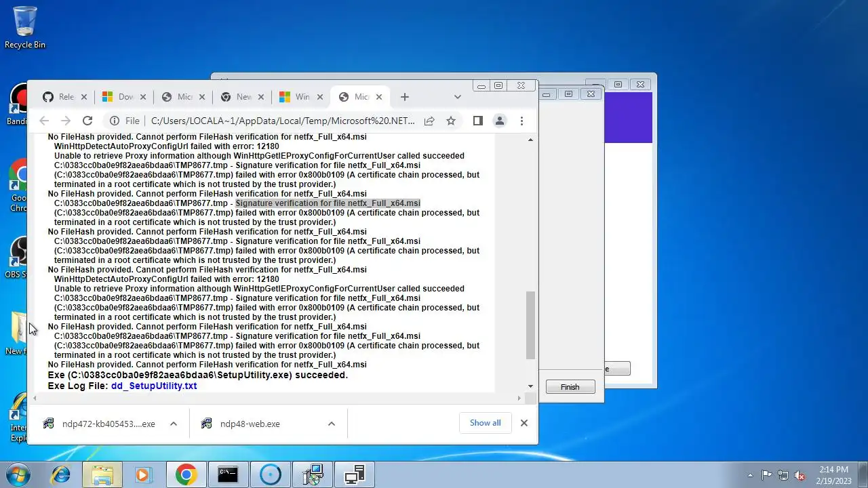Open Chrome side panel

478,121
